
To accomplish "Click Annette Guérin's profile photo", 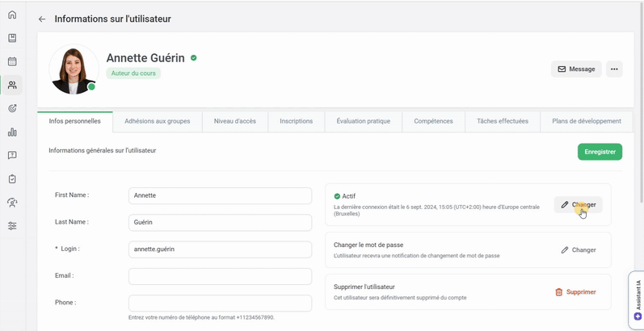I will pos(73,69).
